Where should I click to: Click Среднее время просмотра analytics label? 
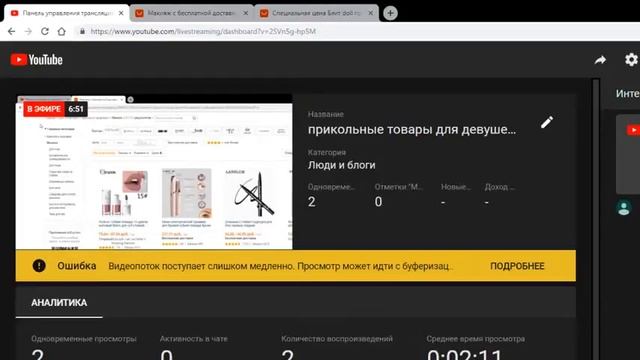(x=476, y=339)
